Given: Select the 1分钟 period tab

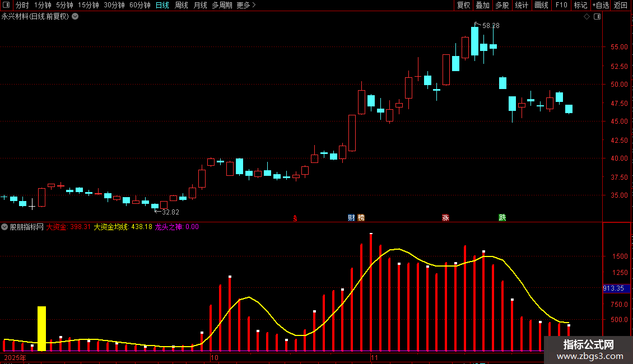Looking at the screenshot, I should click(x=43, y=5).
